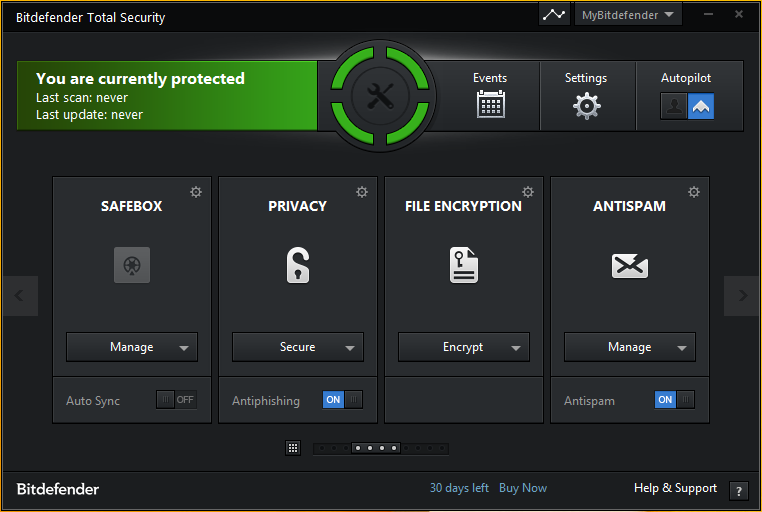The width and height of the screenshot is (762, 512).
Task: Turn on Safebox Auto Sync switch
Action: click(x=176, y=400)
